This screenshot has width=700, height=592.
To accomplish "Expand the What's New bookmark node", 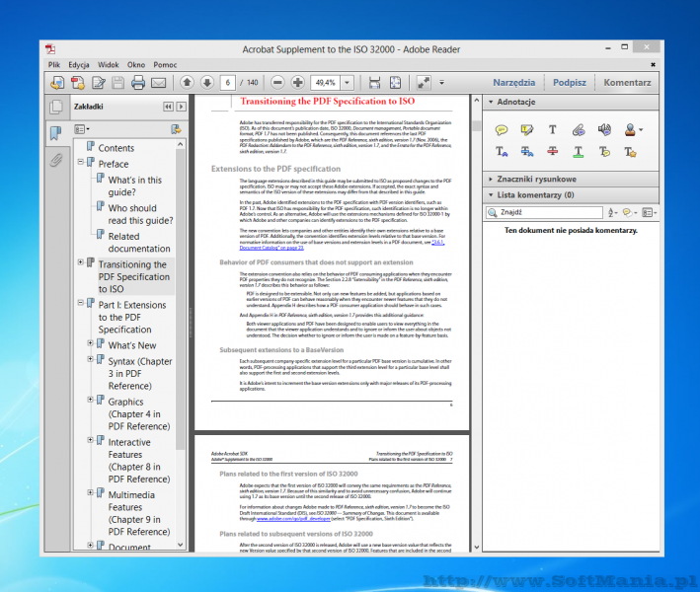I will coord(91,343).
